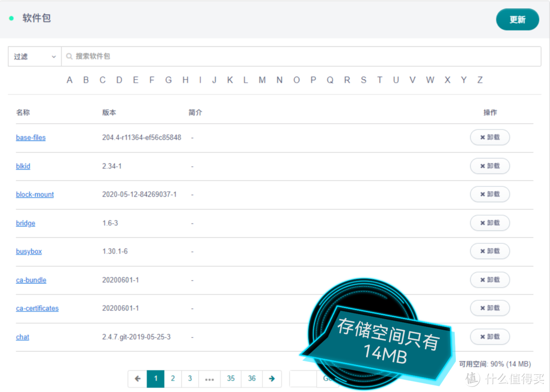This screenshot has height=392, width=550.
Task: Click the 版本 column header
Action: coord(109,113)
